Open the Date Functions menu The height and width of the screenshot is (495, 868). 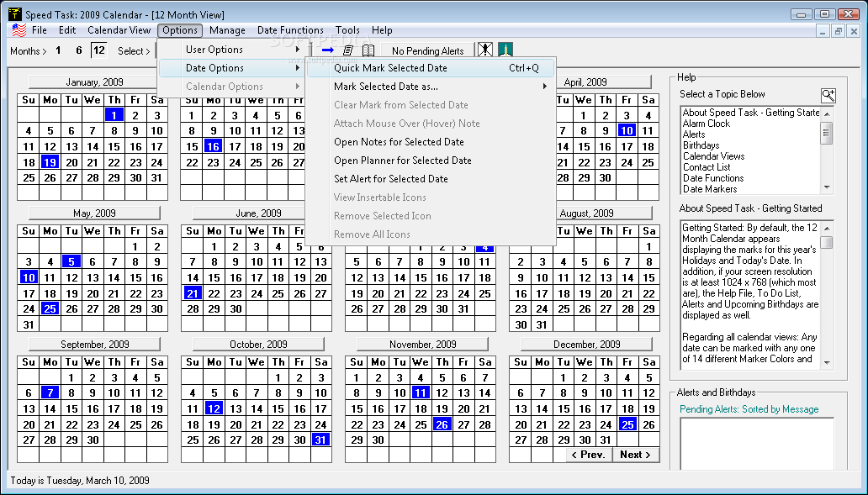[x=291, y=30]
